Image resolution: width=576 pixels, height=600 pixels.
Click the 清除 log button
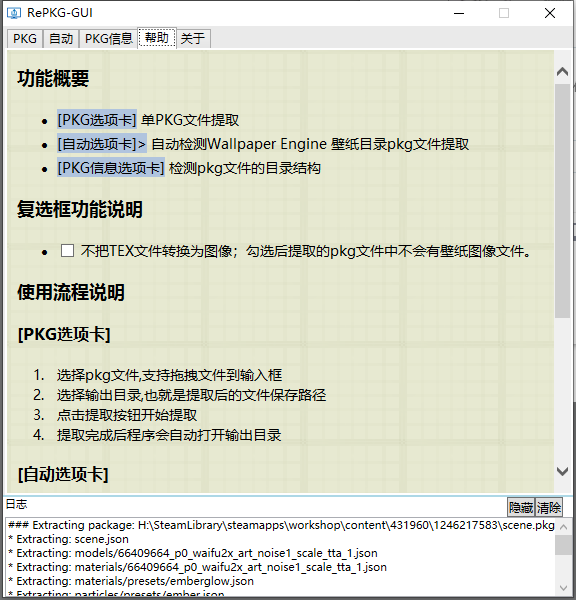(x=548, y=508)
